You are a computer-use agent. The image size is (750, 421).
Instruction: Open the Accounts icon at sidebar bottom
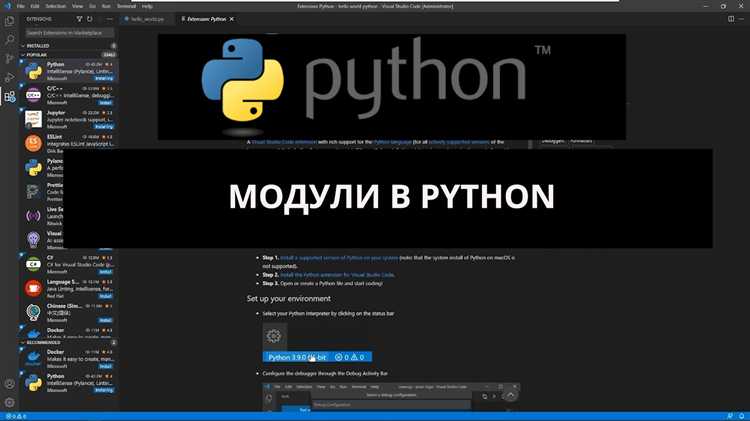click(10, 383)
